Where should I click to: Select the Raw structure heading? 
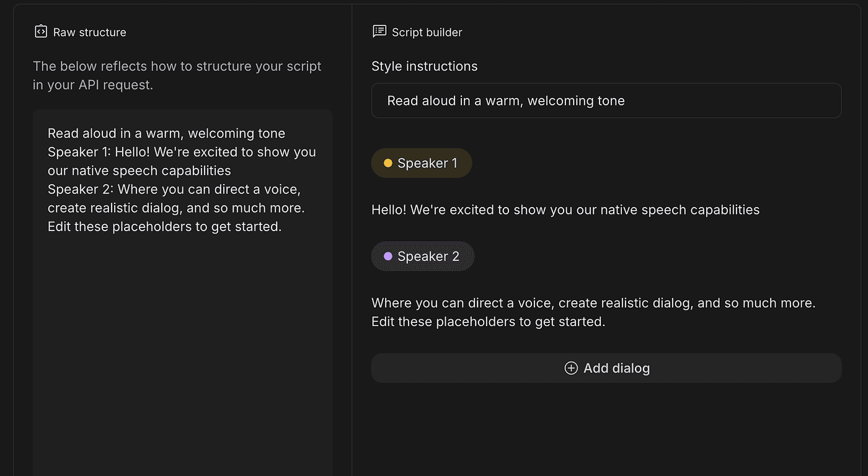(x=89, y=32)
